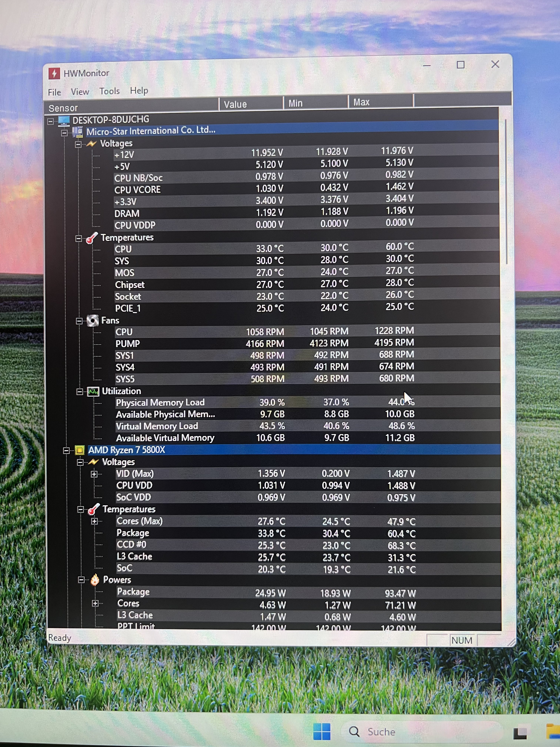Open the Tools menu

(109, 91)
